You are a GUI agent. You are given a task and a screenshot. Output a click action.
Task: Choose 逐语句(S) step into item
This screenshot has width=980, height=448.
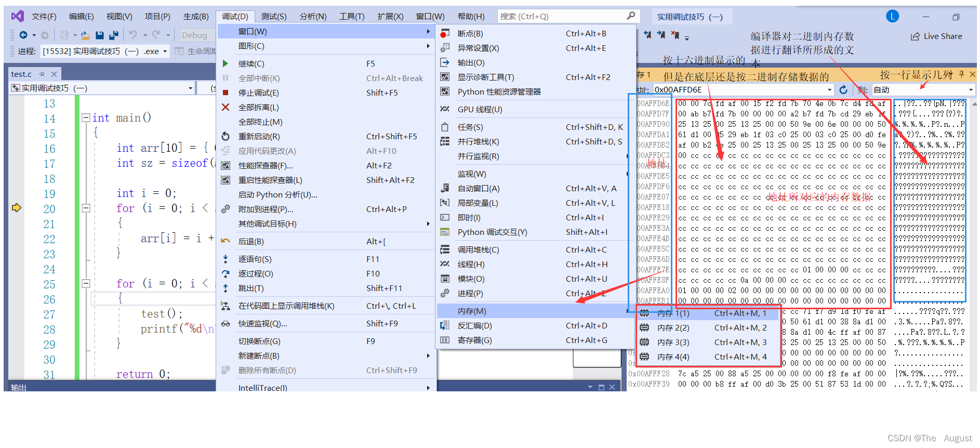coord(326,259)
